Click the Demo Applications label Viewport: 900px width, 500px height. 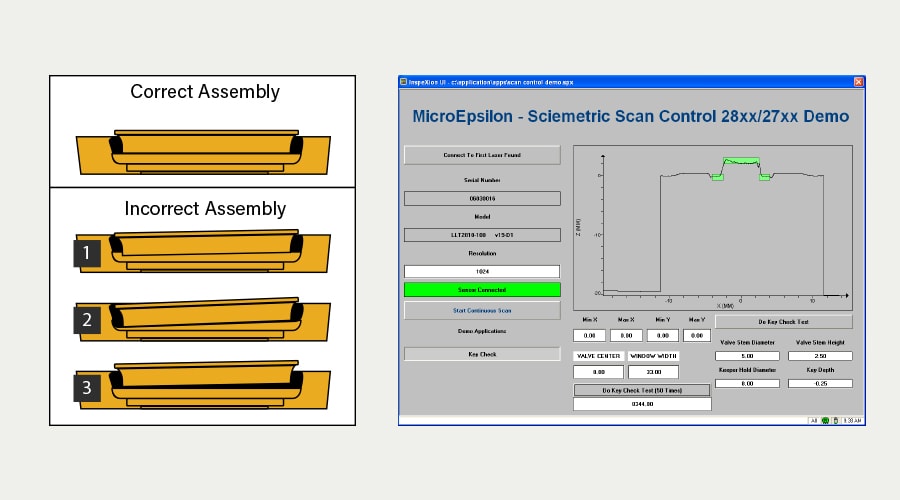tap(482, 331)
